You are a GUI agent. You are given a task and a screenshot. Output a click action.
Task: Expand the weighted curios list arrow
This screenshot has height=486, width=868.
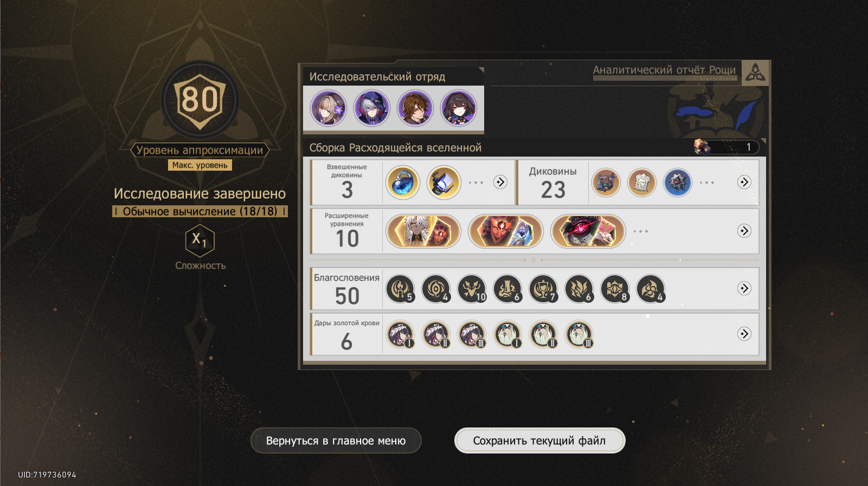point(500,182)
